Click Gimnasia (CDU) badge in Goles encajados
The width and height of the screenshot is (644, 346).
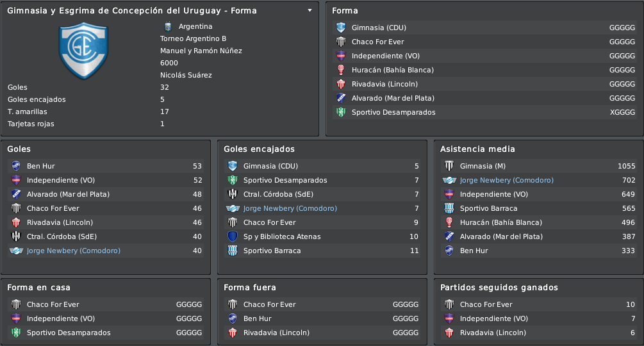point(233,166)
